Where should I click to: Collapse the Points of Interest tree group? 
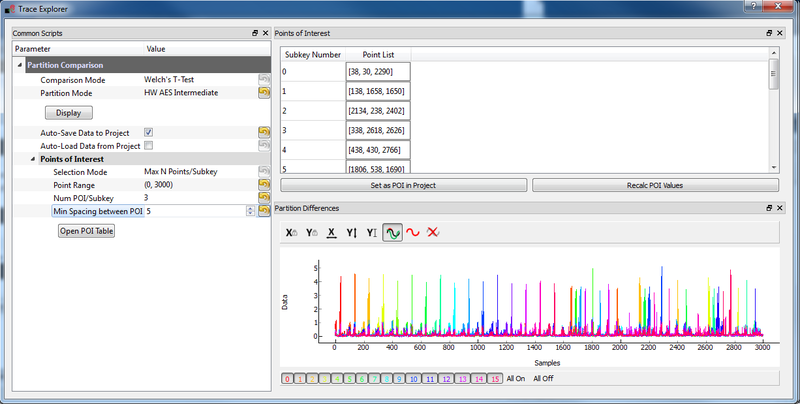33,159
